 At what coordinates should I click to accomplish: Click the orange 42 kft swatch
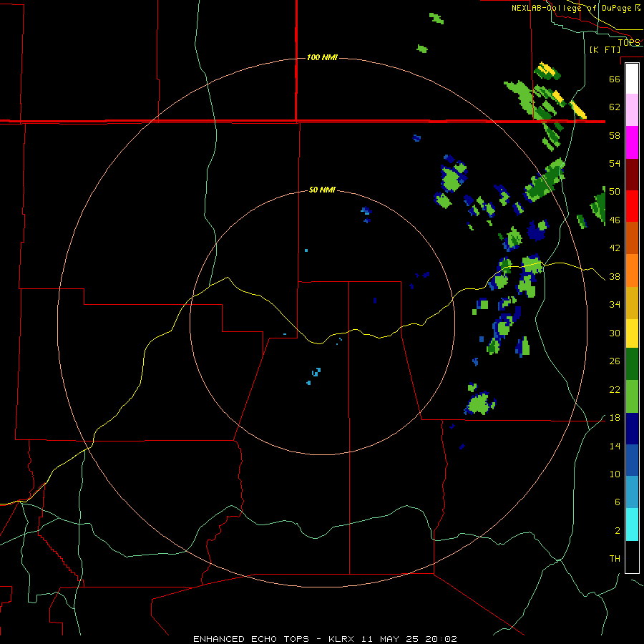pos(632,270)
